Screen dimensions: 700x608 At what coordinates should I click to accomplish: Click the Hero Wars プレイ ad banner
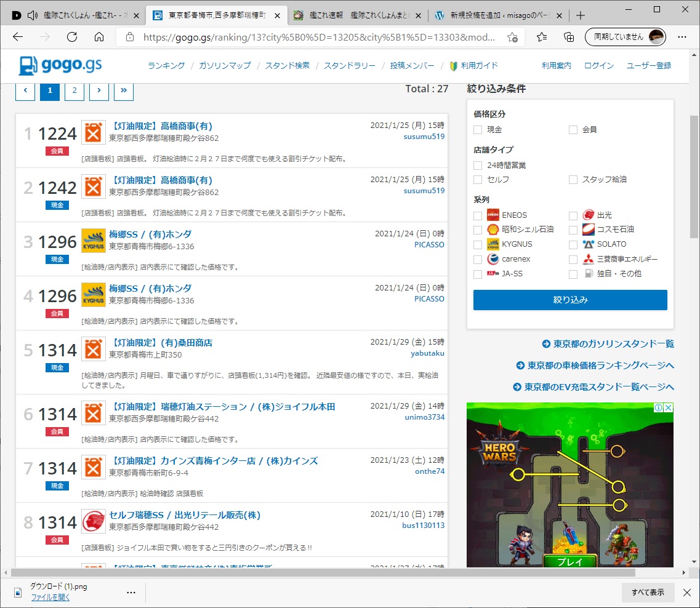(x=570, y=484)
